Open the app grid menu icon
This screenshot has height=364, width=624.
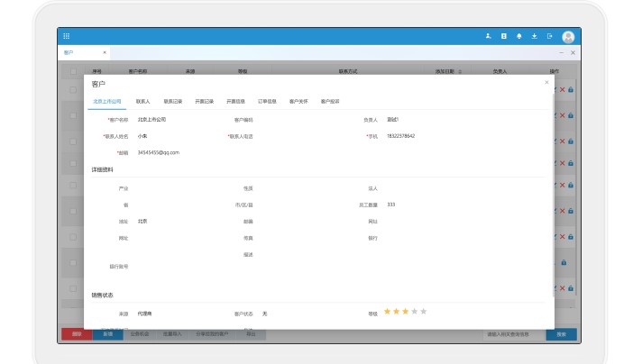pos(67,36)
